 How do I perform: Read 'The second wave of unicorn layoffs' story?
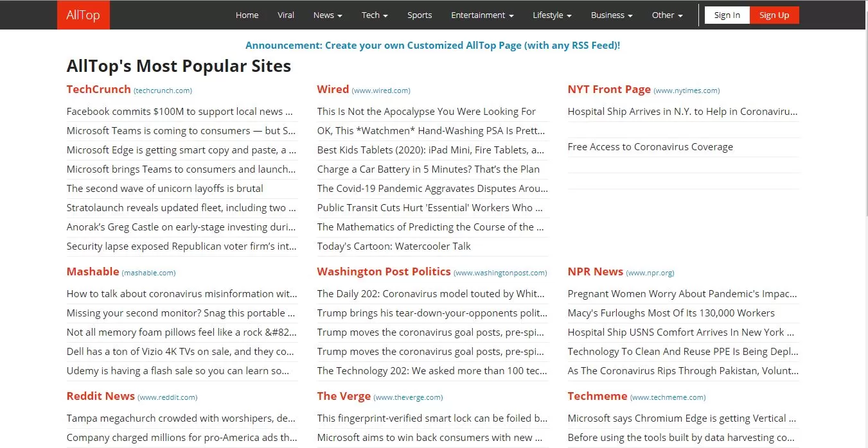165,188
